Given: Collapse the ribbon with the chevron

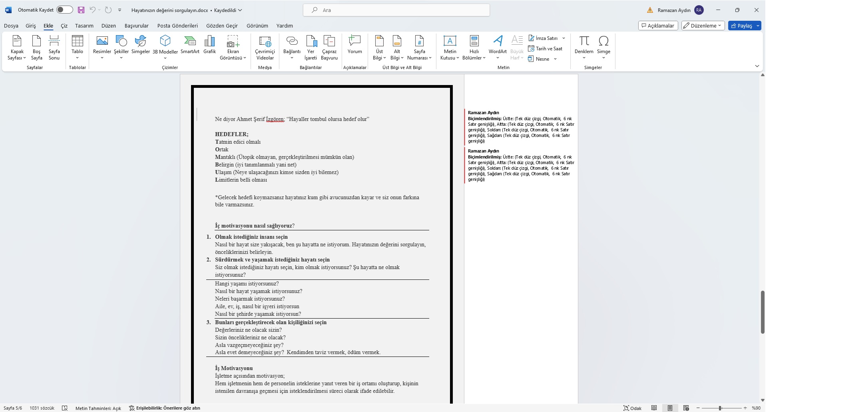Looking at the screenshot, I should 757,66.
